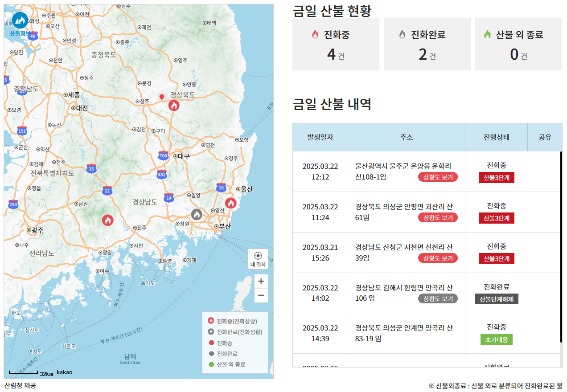Click the 발생일자 column header
The width and height of the screenshot is (567, 392).
coord(320,137)
